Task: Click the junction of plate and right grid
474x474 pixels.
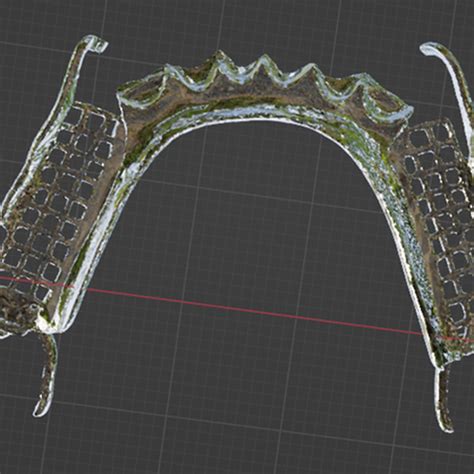Action: pyautogui.click(x=395, y=140)
